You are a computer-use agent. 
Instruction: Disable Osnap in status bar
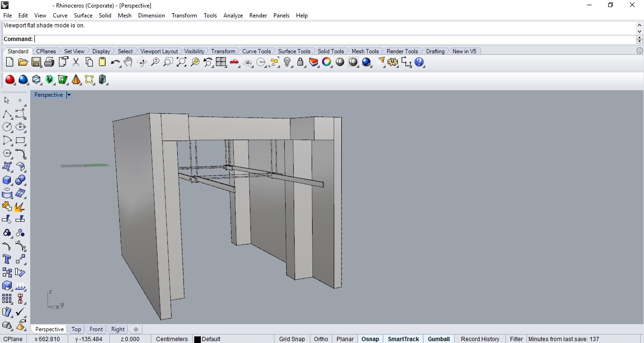[x=370, y=339]
